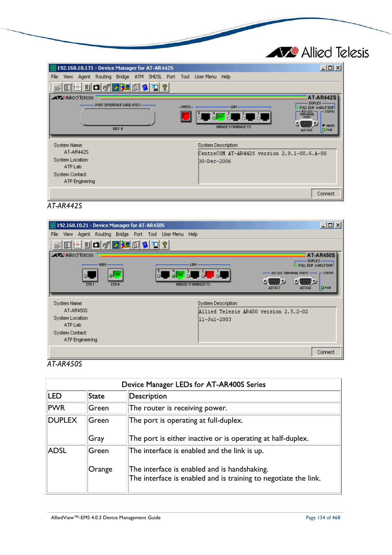Click text-list icon in AT-AR450S window toolbar
This screenshot has height=555, width=392.
click(87, 245)
